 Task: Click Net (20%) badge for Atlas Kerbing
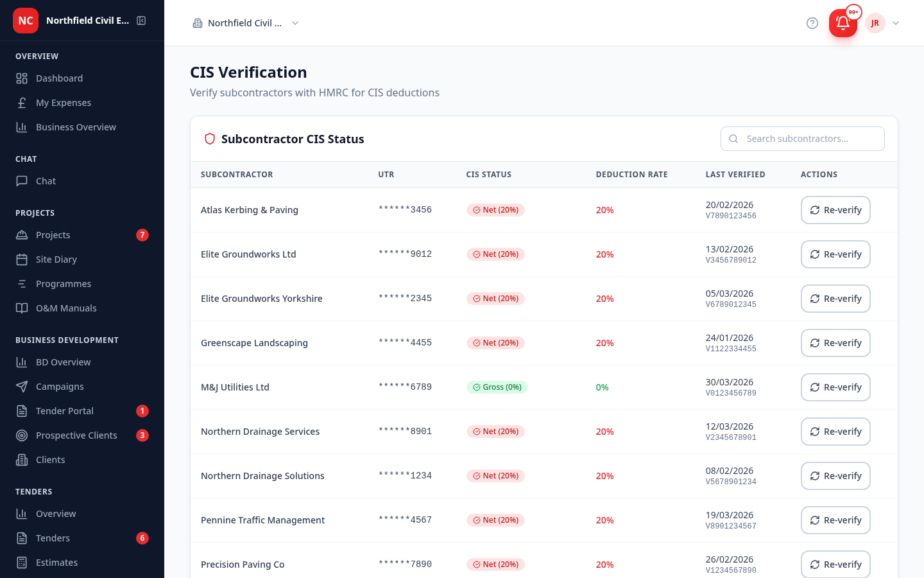[x=495, y=210]
